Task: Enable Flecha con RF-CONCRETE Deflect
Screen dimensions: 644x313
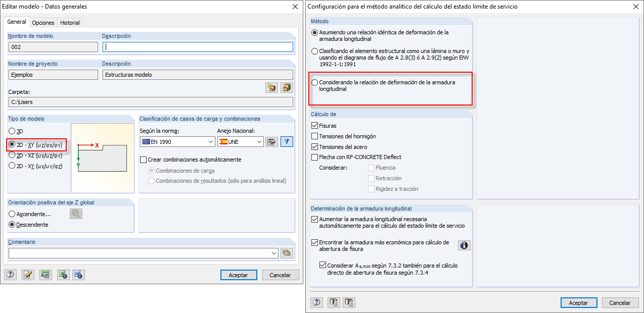Action: click(x=315, y=157)
